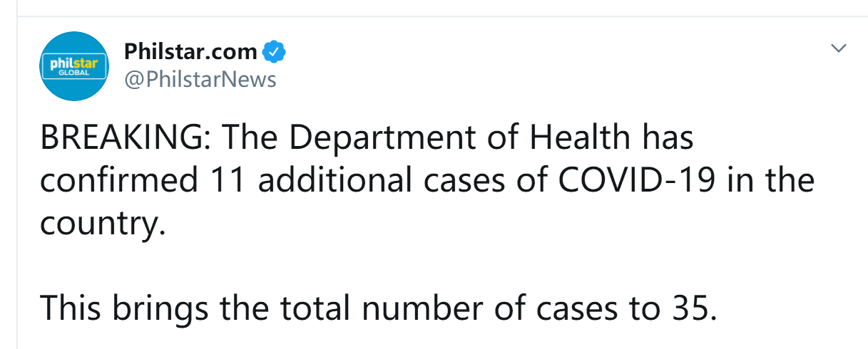Open the Philstar Global profile avatar
The width and height of the screenshot is (868, 349).
click(73, 66)
